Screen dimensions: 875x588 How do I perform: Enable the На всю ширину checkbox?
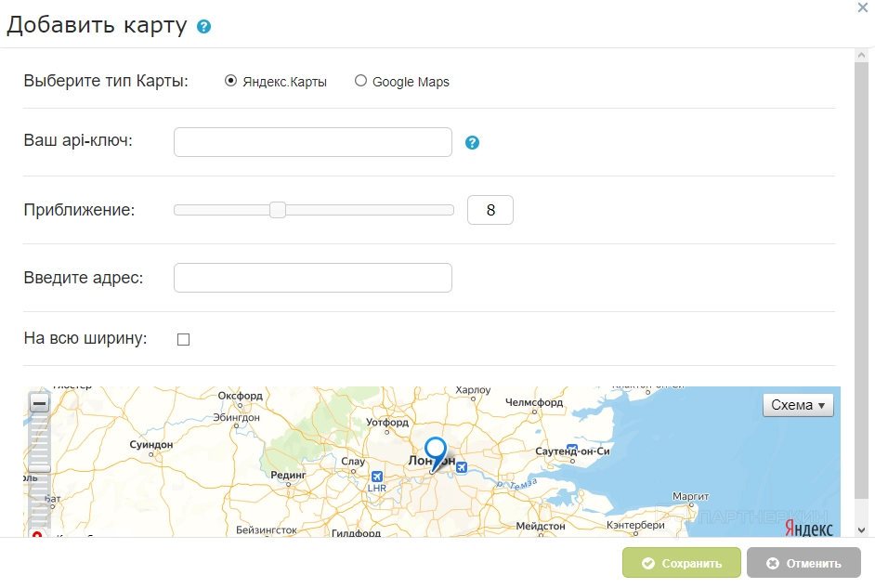coord(183,339)
